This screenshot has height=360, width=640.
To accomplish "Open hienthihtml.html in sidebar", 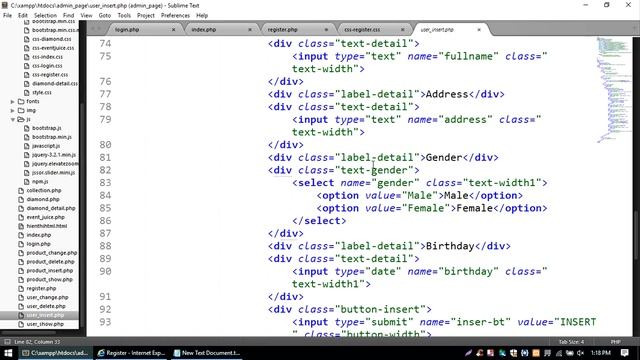I will (x=47, y=226).
